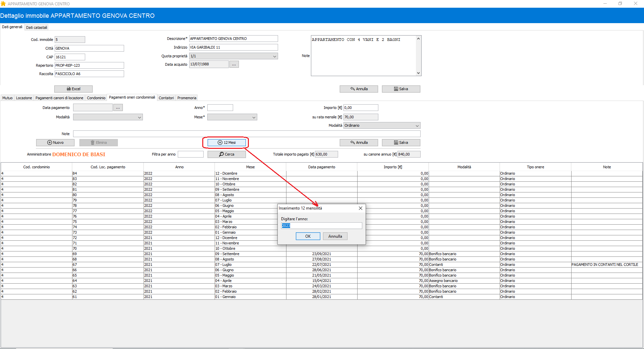Viewport: 644px width, 349px height.
Task: Open the Contatori tab
Action: point(166,98)
